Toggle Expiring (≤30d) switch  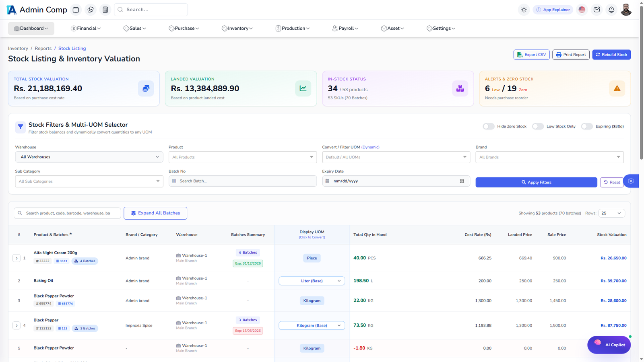pos(587,126)
